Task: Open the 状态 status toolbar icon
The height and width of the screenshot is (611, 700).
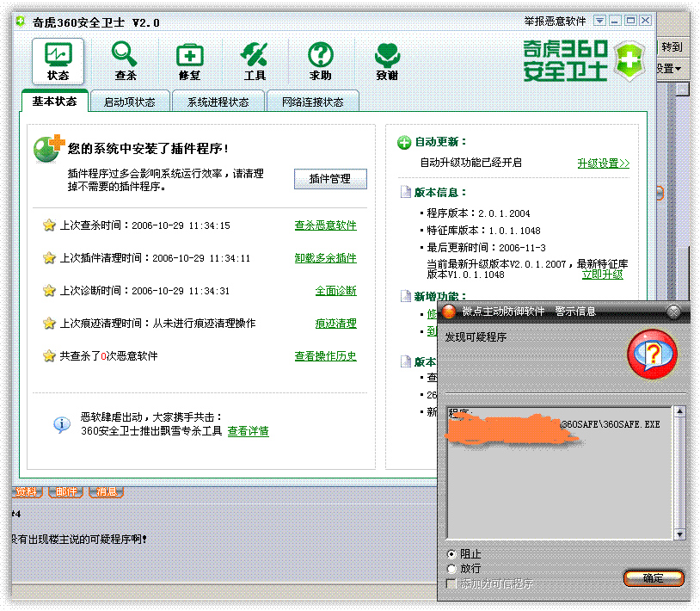Action: 58,61
